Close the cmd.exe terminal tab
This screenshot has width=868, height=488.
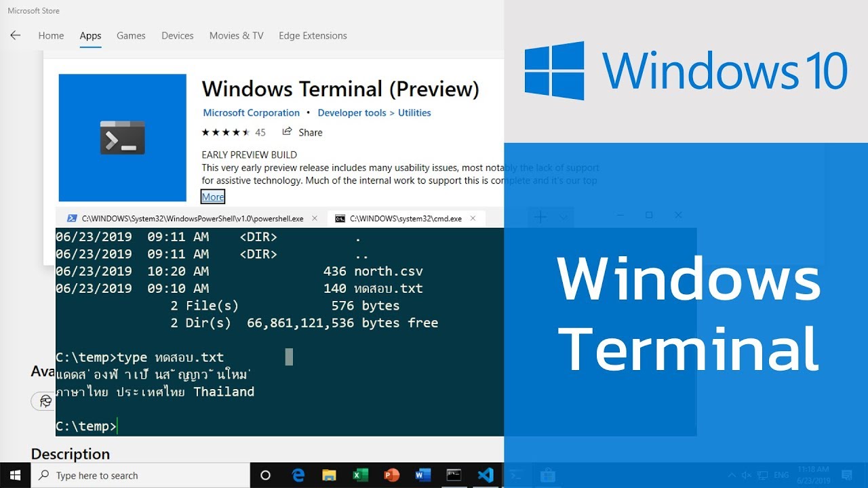coord(473,218)
